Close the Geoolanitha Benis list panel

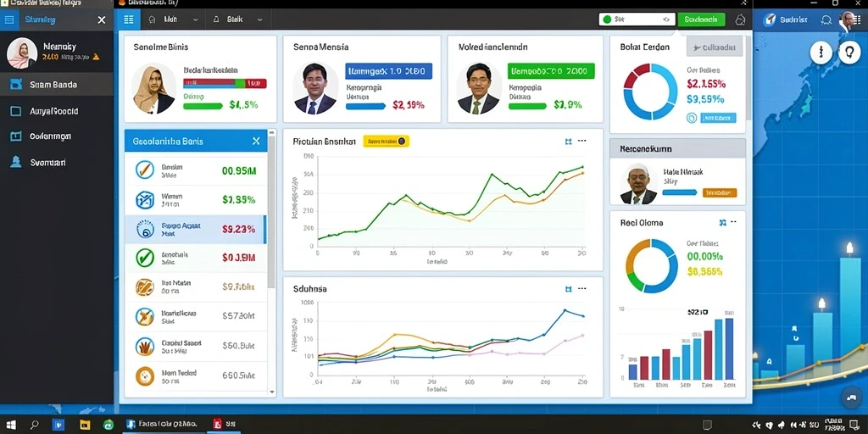256,142
